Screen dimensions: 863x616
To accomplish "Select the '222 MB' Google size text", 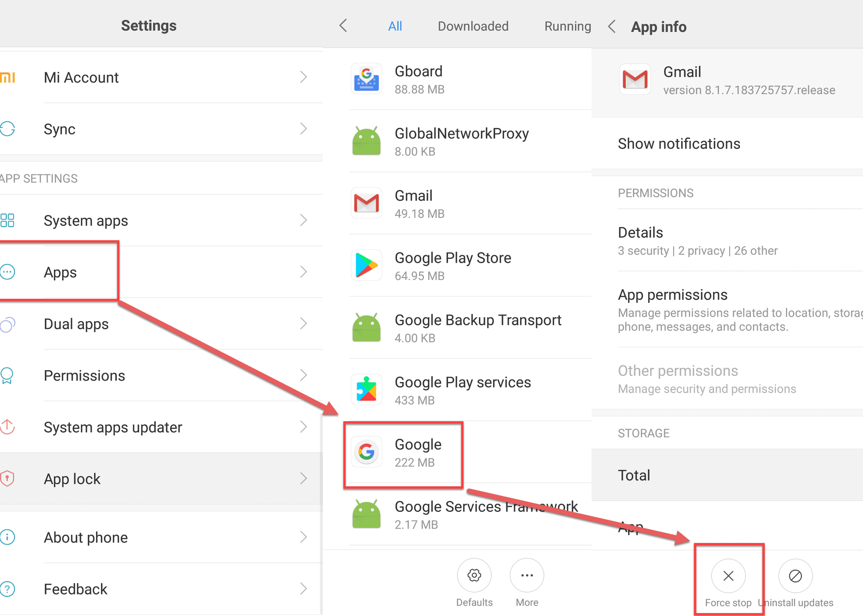I will coord(415,463).
